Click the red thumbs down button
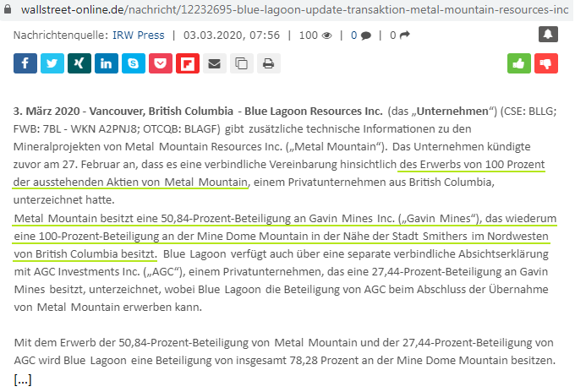 pyautogui.click(x=545, y=63)
